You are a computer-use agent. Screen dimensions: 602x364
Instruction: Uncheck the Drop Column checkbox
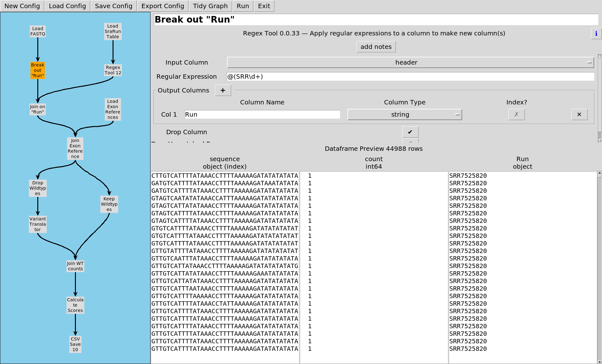click(x=410, y=132)
